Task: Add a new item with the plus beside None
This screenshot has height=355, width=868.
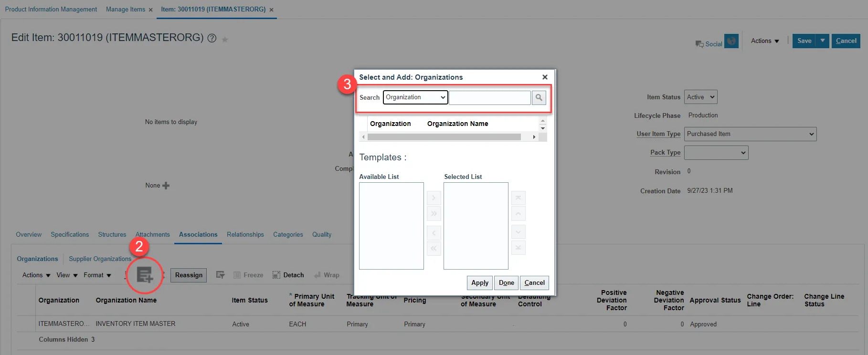Action: point(166,186)
